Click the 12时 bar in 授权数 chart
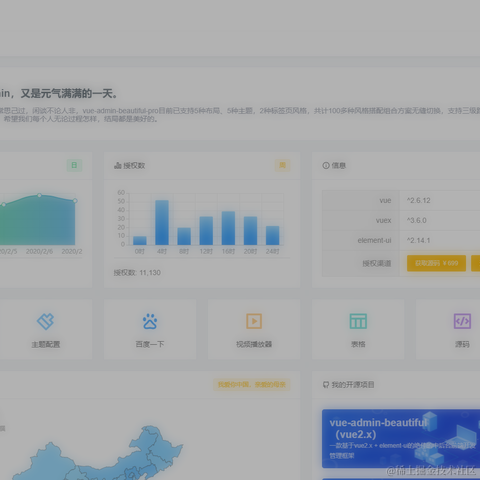This screenshot has width=480, height=480. (206, 231)
